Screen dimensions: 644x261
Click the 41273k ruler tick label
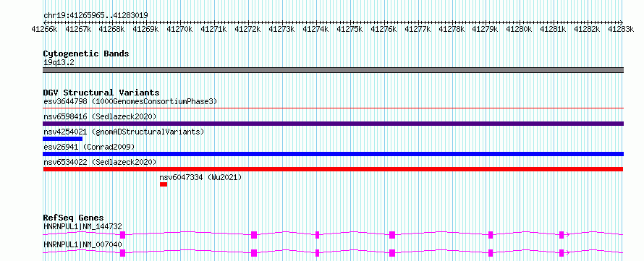click(281, 29)
